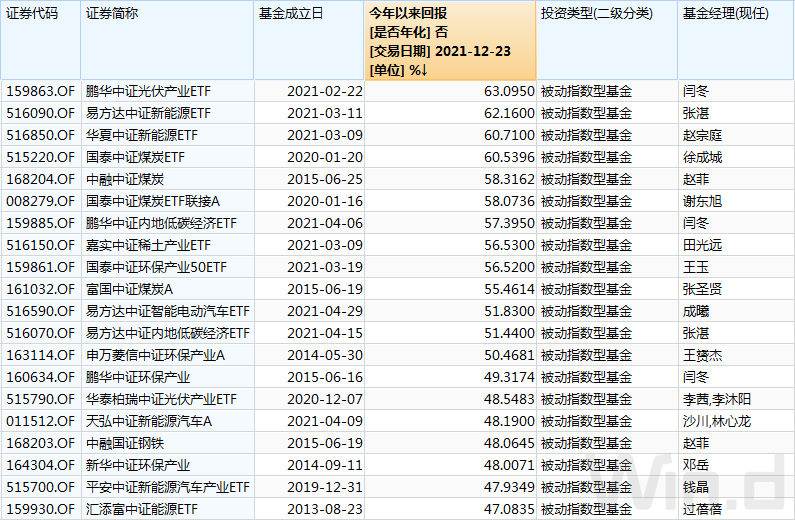
Task: Select code 516070.OF
Action: tap(41, 333)
